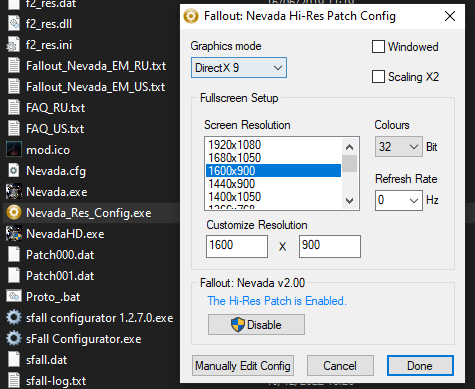Viewport: 475px width, 389px height.
Task: Click the sfall.dat file icon
Action: coord(14,360)
